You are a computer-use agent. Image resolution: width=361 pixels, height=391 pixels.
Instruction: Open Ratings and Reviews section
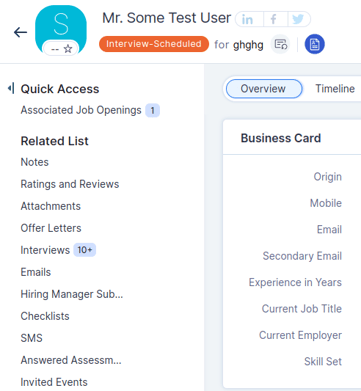pyautogui.click(x=70, y=184)
